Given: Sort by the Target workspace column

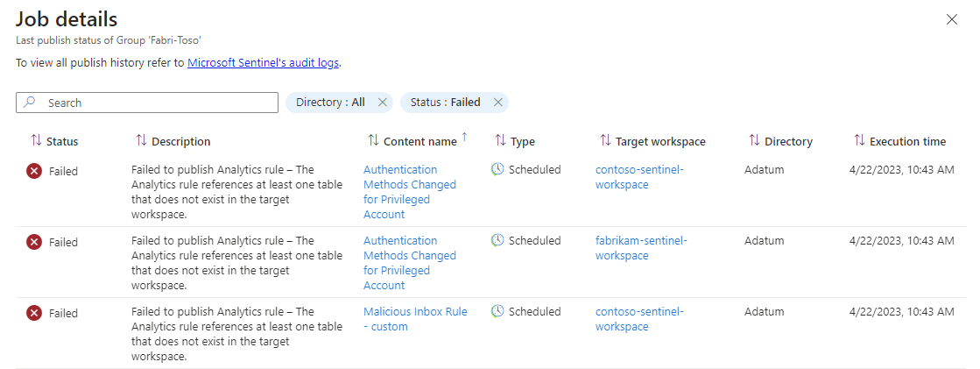Looking at the screenshot, I should tap(652, 141).
